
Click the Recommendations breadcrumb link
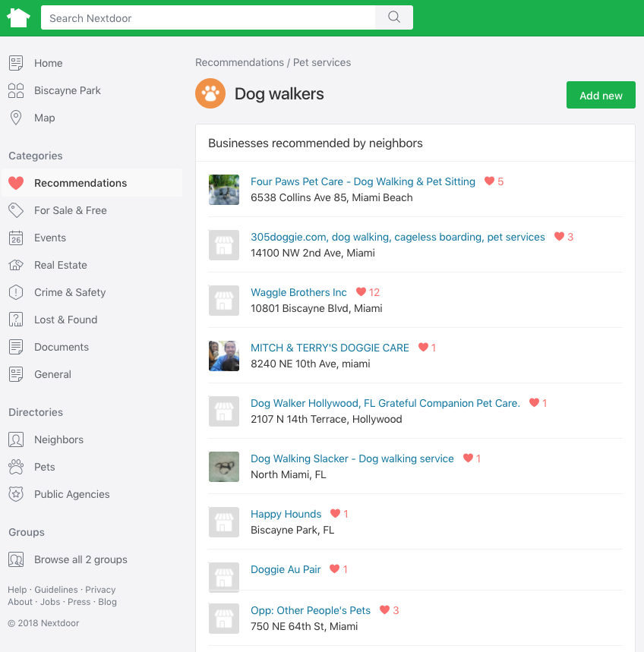(x=240, y=62)
